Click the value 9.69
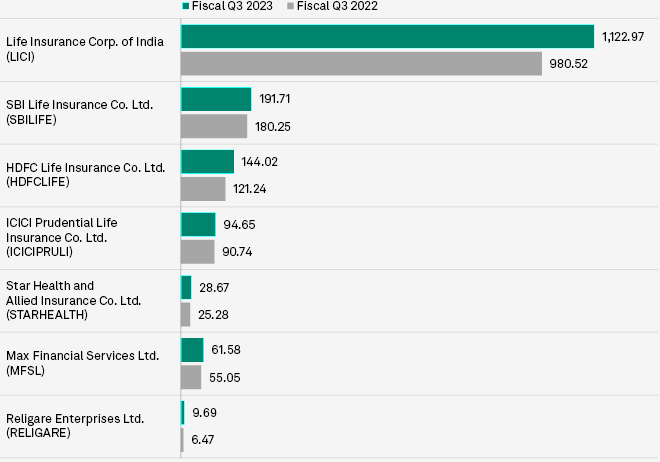 (204, 413)
